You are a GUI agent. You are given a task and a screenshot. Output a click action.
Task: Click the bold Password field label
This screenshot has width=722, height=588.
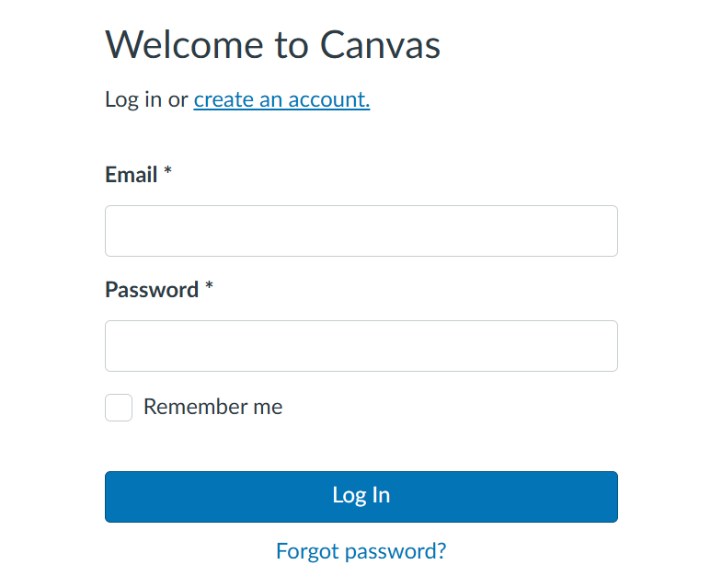[152, 290]
